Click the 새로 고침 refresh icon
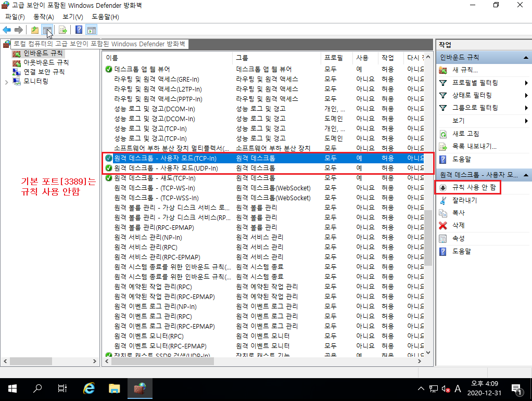Viewport: 532px width, 401px height. click(x=443, y=134)
